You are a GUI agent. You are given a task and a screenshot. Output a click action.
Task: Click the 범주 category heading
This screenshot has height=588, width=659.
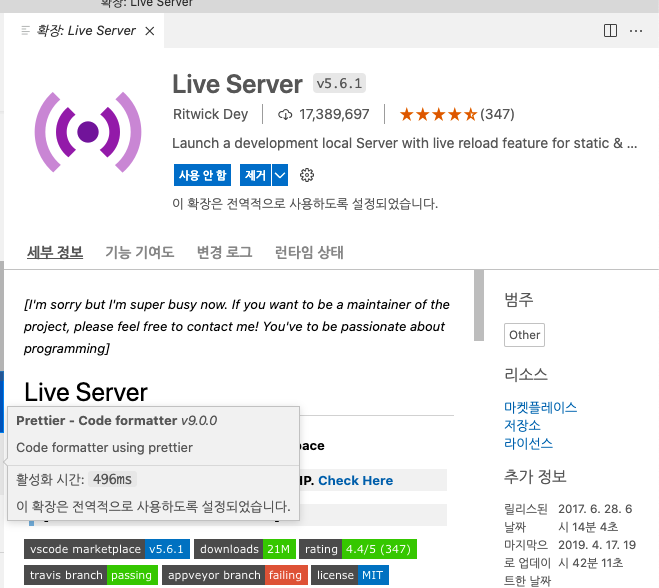click(x=519, y=300)
